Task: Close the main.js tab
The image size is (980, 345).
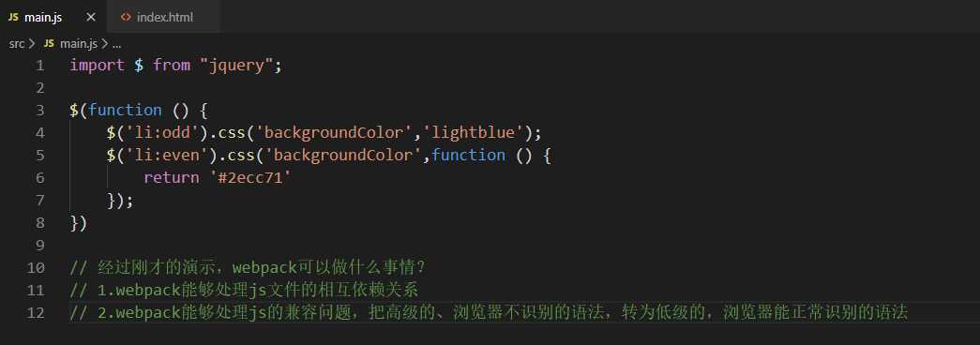Action: [x=91, y=18]
